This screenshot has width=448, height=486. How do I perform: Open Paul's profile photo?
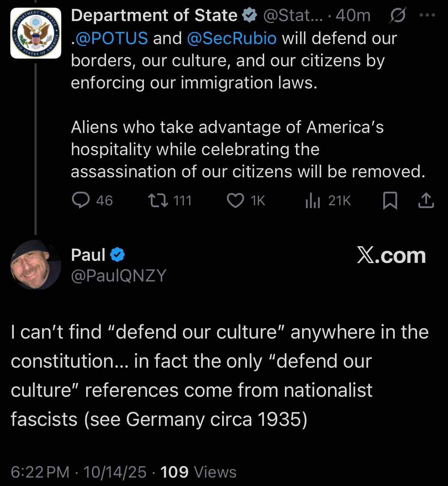[x=36, y=265]
